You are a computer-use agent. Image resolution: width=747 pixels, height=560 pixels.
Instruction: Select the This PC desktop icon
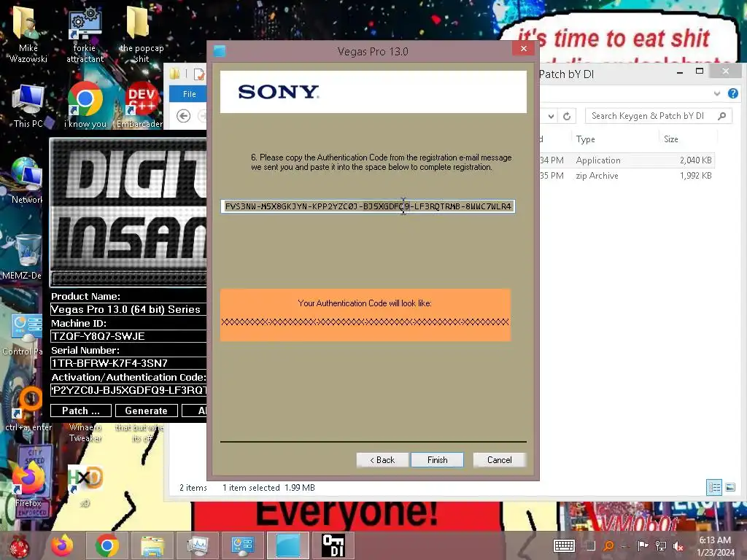coord(28,106)
